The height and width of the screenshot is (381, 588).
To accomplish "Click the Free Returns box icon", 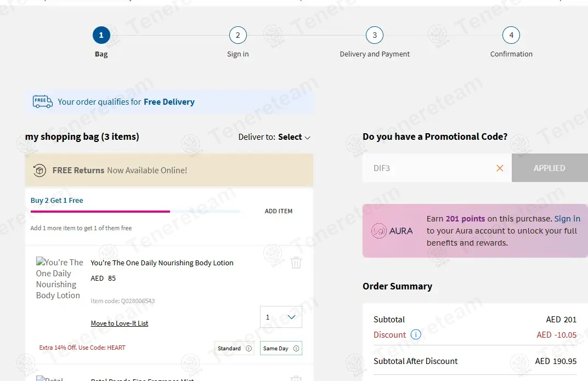I will (39, 170).
